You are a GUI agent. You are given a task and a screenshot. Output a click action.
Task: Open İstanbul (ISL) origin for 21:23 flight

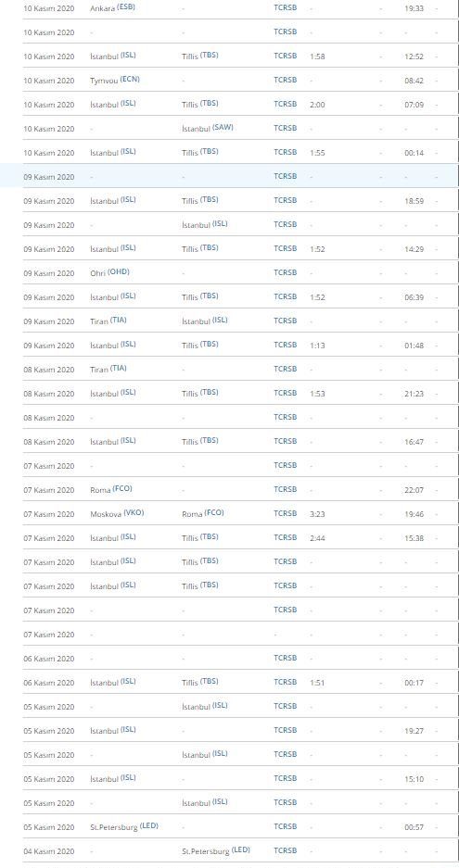pos(113,393)
